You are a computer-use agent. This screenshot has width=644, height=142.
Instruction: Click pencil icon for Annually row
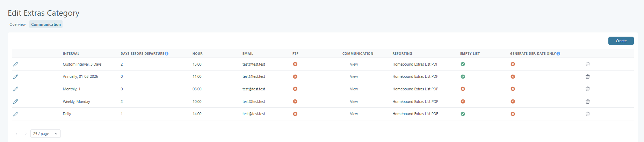coord(16,77)
